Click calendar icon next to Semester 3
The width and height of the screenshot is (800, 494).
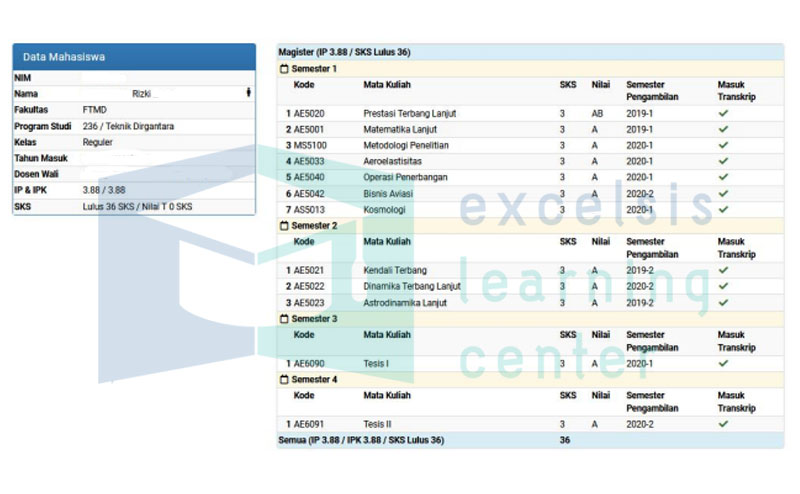click(x=284, y=319)
